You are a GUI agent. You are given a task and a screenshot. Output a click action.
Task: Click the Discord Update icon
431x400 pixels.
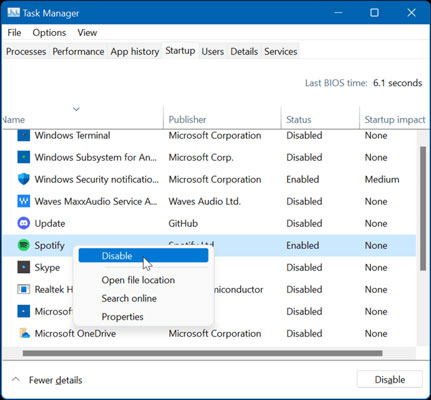coord(24,223)
